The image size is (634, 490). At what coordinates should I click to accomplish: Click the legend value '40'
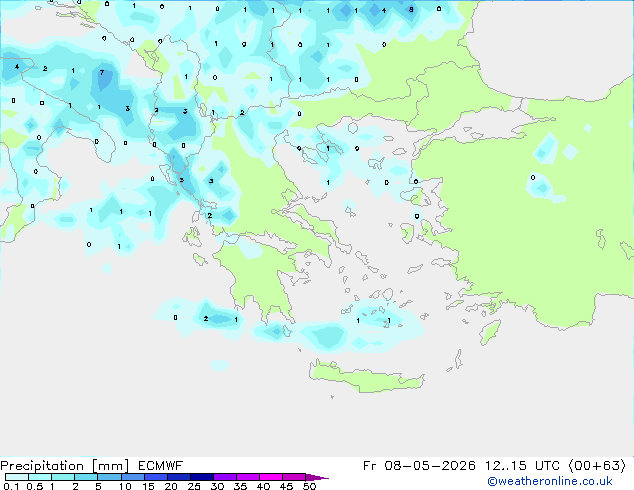pyautogui.click(x=263, y=486)
